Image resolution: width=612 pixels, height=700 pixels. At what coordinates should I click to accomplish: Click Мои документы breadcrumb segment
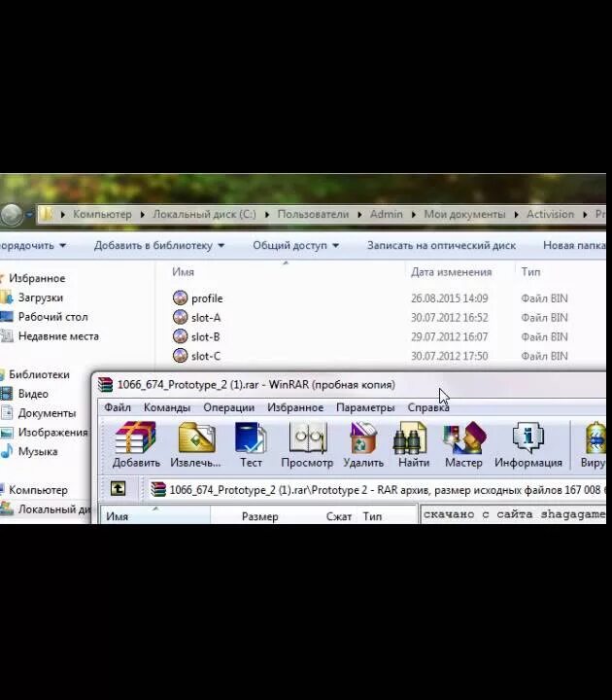click(464, 214)
